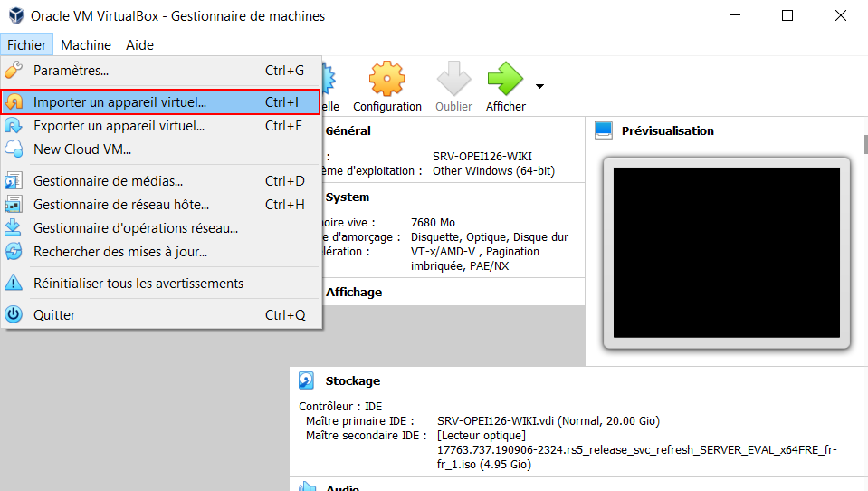Click the System section header
The width and height of the screenshot is (868, 491).
[347, 197]
